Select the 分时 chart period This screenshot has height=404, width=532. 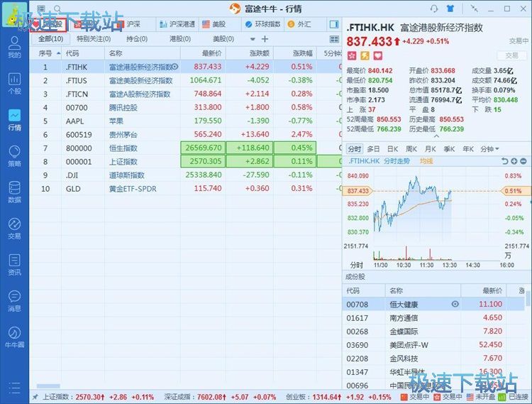(355, 148)
